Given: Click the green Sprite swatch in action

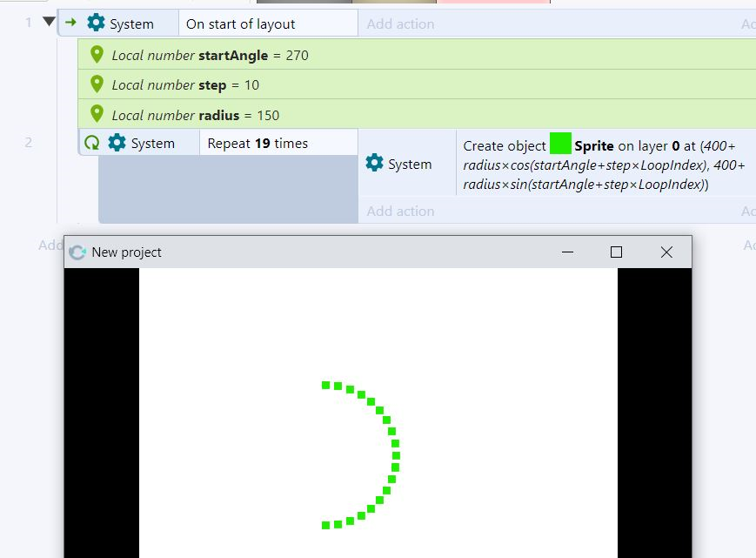Looking at the screenshot, I should (560, 145).
